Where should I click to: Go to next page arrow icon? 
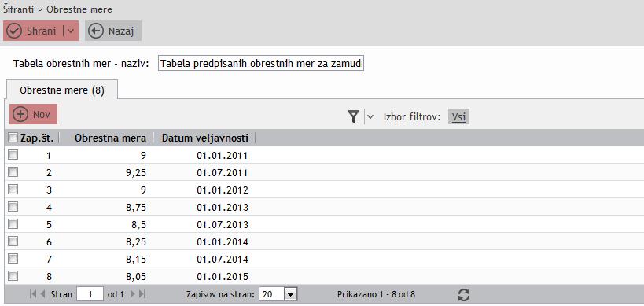coord(133,294)
